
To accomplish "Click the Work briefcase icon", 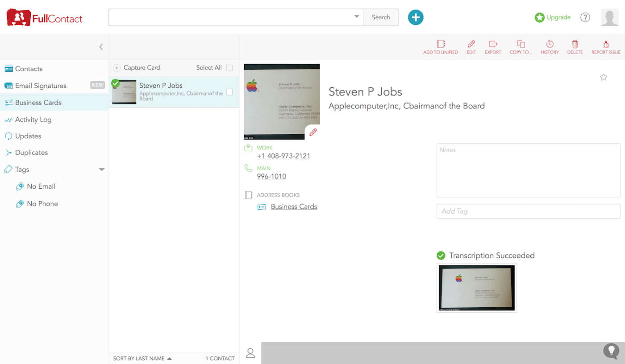I will click(x=248, y=148).
